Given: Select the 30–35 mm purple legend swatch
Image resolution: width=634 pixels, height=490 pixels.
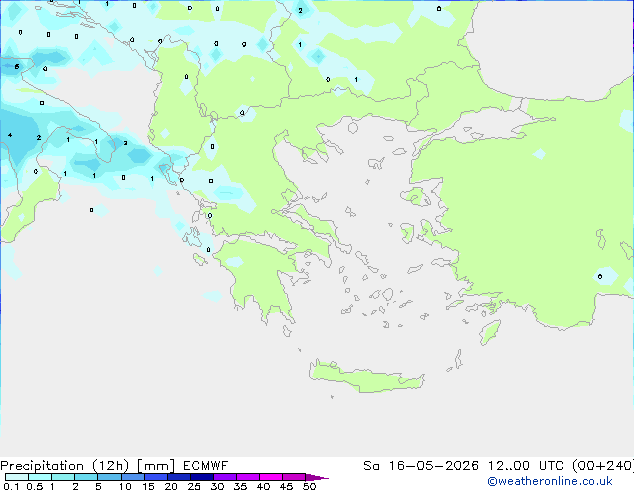Looking at the screenshot, I should click(x=225, y=477).
